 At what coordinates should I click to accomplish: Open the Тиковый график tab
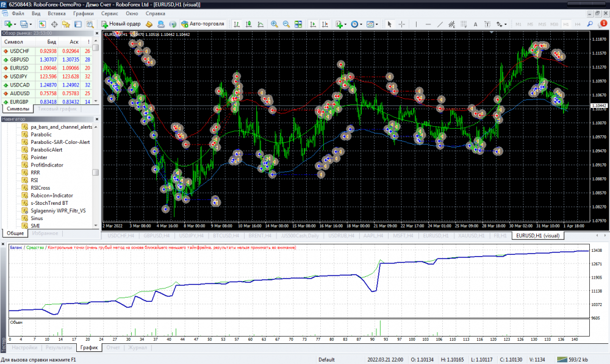(57, 109)
